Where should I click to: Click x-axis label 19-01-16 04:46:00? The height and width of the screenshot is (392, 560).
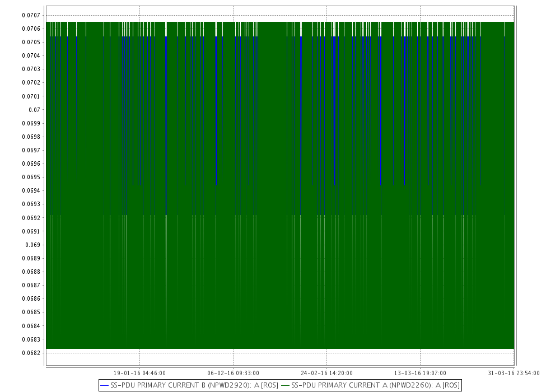point(139,373)
